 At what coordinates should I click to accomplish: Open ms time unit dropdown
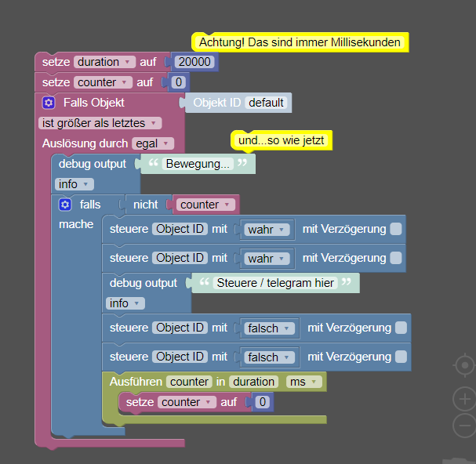[x=304, y=382]
